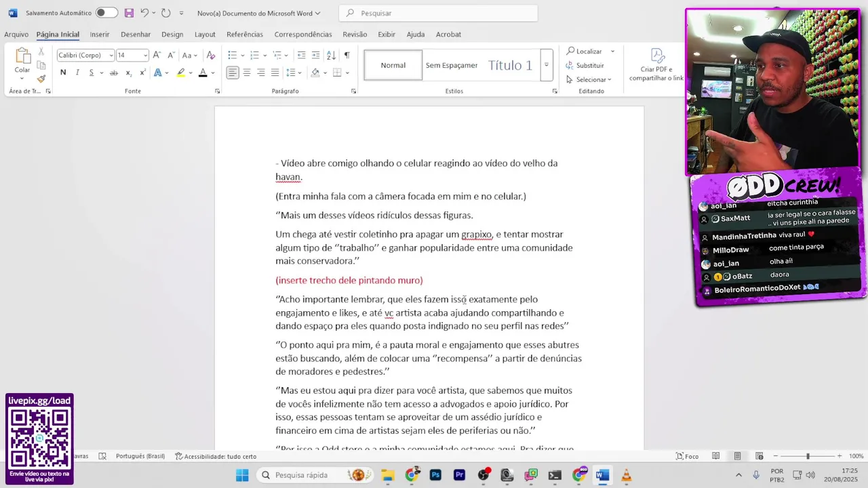Click the Paste (Colar) clipboard icon
Screen dimensions: 868x488
pyautogui.click(x=22, y=56)
